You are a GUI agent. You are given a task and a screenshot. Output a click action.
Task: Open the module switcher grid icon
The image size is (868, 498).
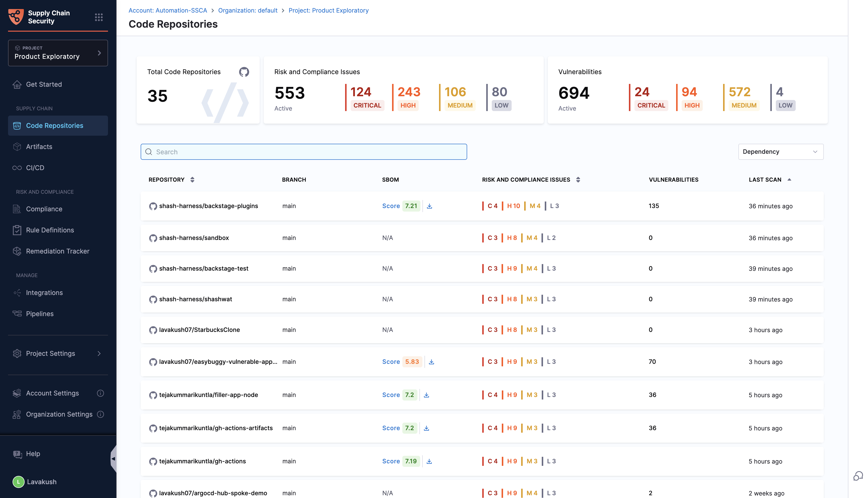99,17
